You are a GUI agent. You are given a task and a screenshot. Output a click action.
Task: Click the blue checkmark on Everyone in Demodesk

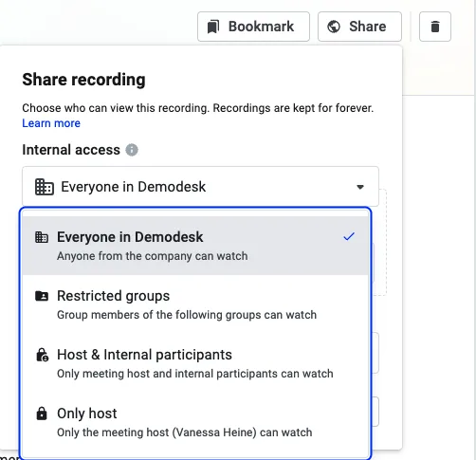point(349,236)
